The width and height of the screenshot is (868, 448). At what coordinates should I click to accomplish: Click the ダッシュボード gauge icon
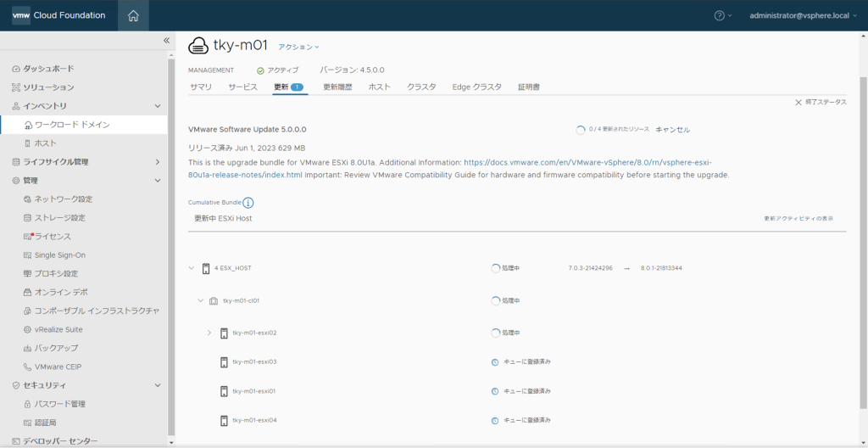(x=16, y=69)
